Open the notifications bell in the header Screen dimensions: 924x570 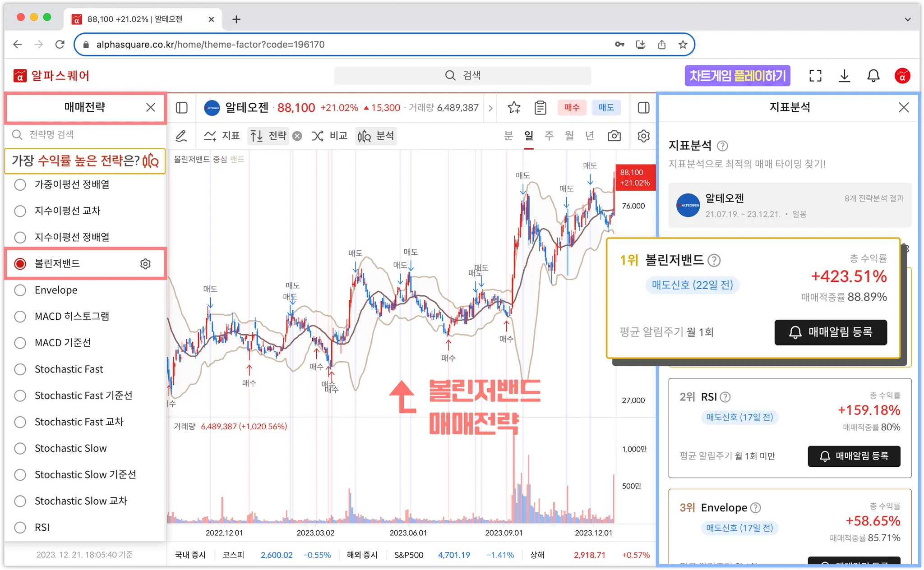(873, 76)
